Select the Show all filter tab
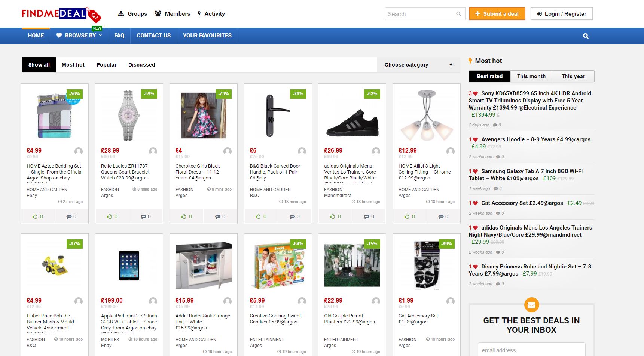 [x=39, y=65]
